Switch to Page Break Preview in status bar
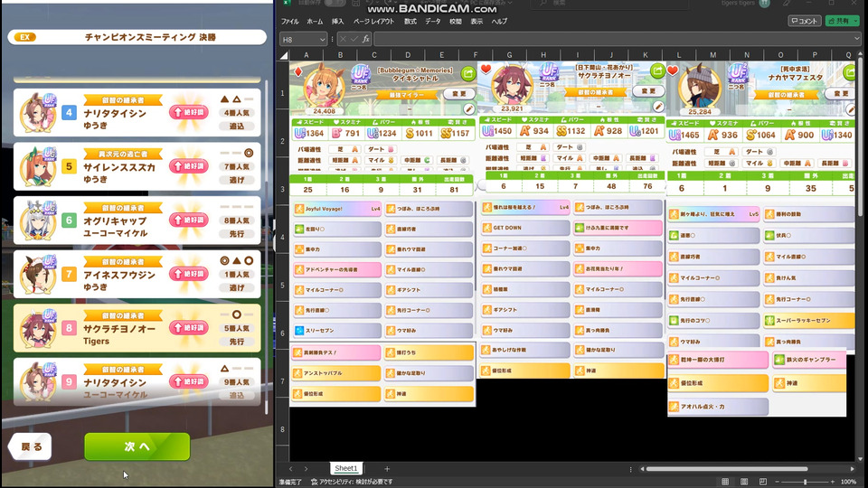Image resolution: width=868 pixels, height=488 pixels. [x=763, y=482]
